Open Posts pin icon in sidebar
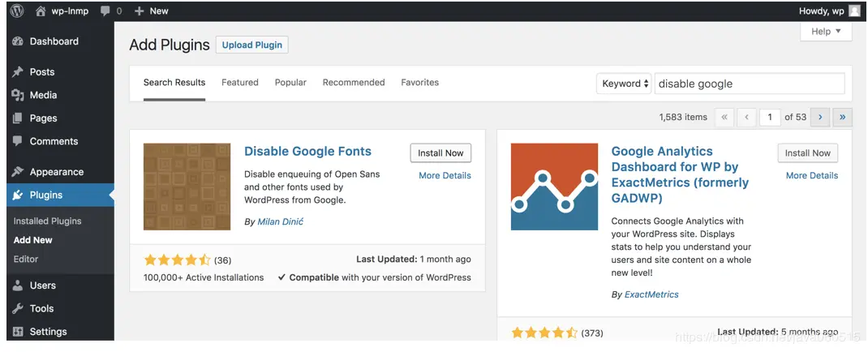Screen dimensions: 868x352 coord(18,72)
